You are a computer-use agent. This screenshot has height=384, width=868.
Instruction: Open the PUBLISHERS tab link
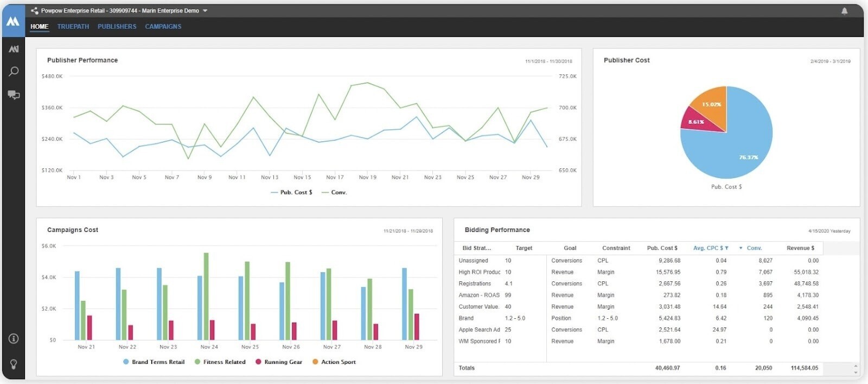117,27
